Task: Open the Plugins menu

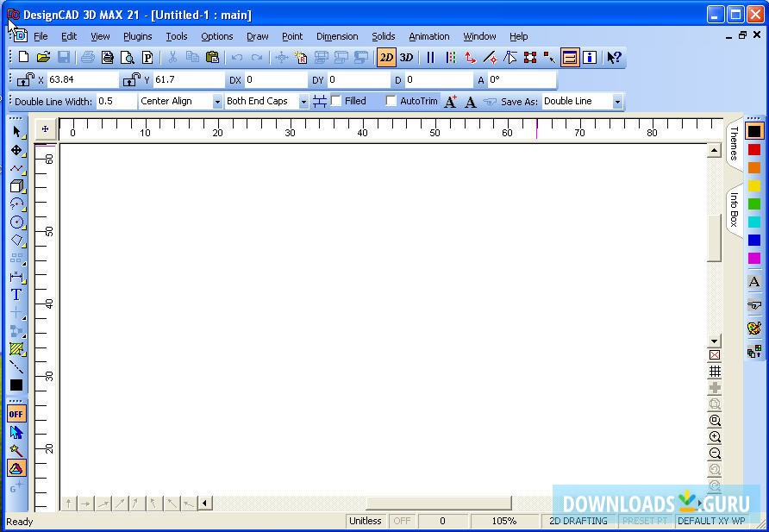Action: pyautogui.click(x=137, y=36)
